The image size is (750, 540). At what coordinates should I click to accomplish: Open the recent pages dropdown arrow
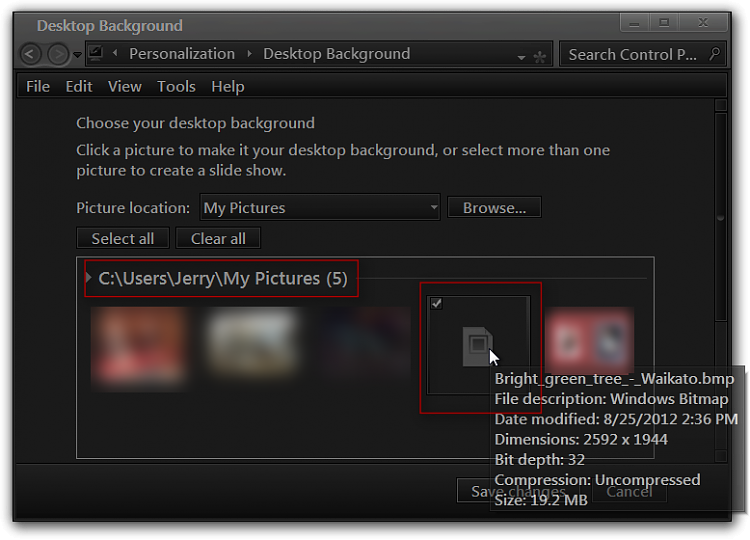77,55
